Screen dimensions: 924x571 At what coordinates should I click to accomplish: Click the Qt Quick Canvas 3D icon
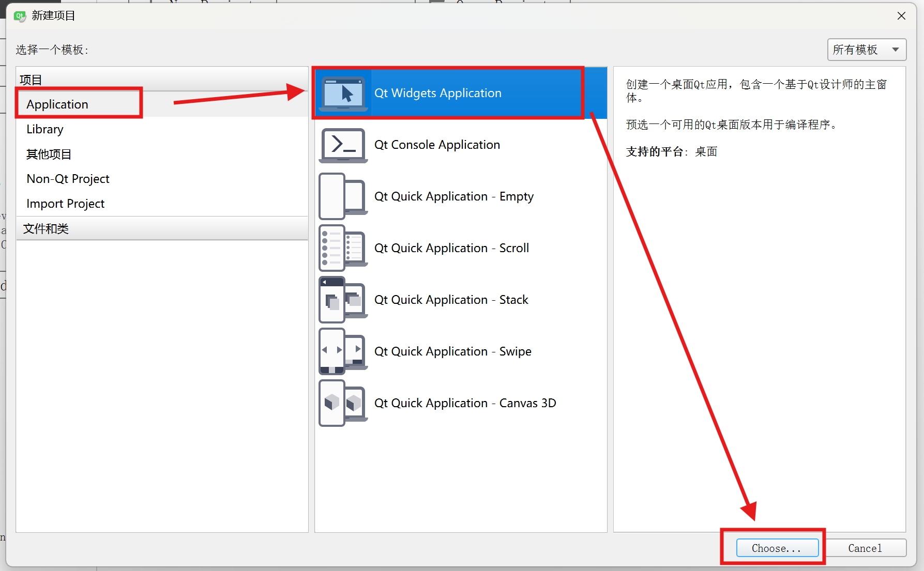pyautogui.click(x=343, y=403)
